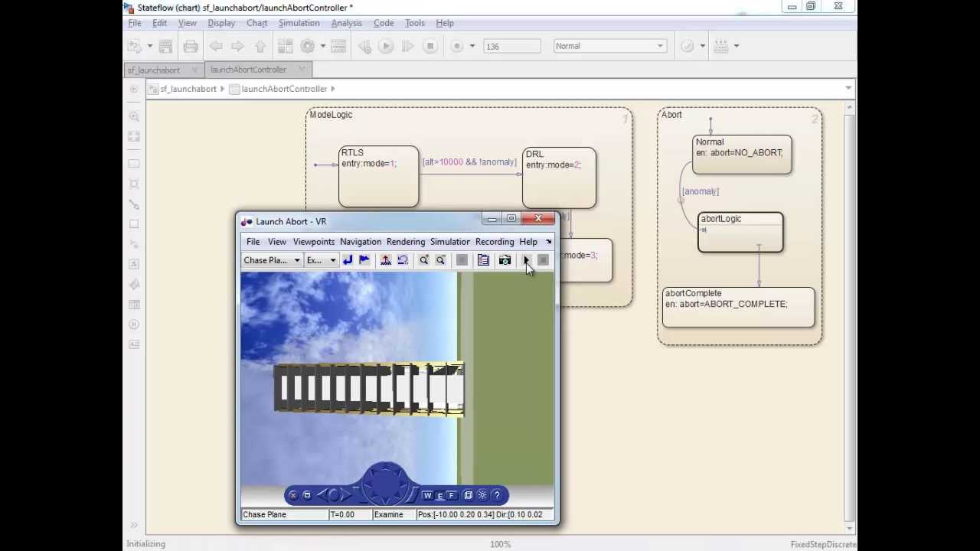Viewport: 980px width, 551px height.
Task: Click Step Forward in Stateflow toolbar
Action: tap(407, 46)
